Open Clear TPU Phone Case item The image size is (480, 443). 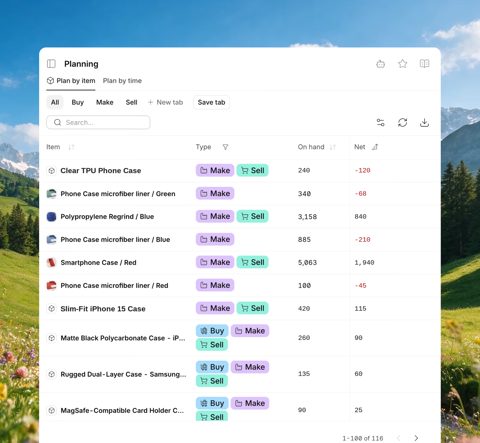tap(101, 171)
